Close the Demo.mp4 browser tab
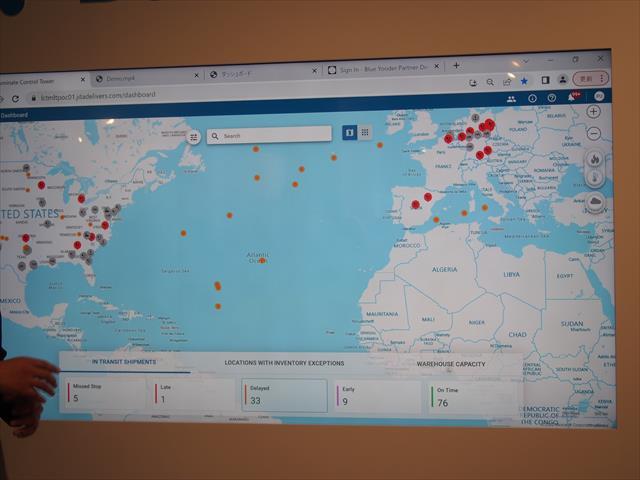 pyautogui.click(x=196, y=76)
